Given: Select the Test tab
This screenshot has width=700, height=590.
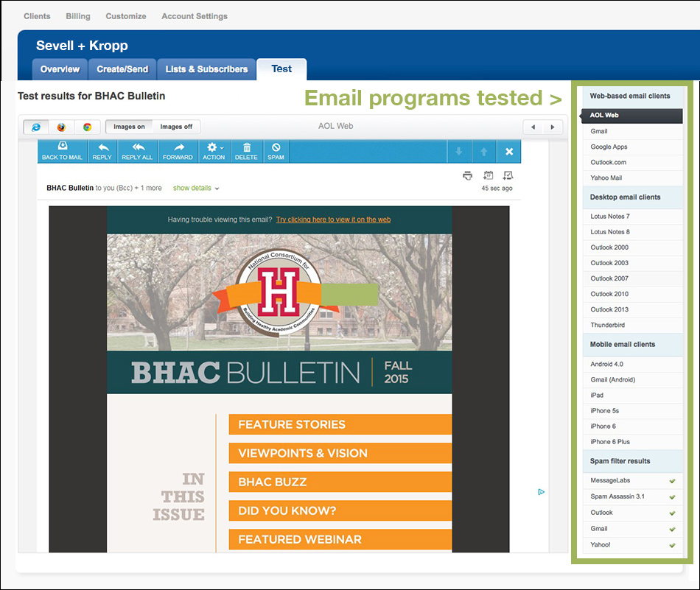Looking at the screenshot, I should 281,69.
